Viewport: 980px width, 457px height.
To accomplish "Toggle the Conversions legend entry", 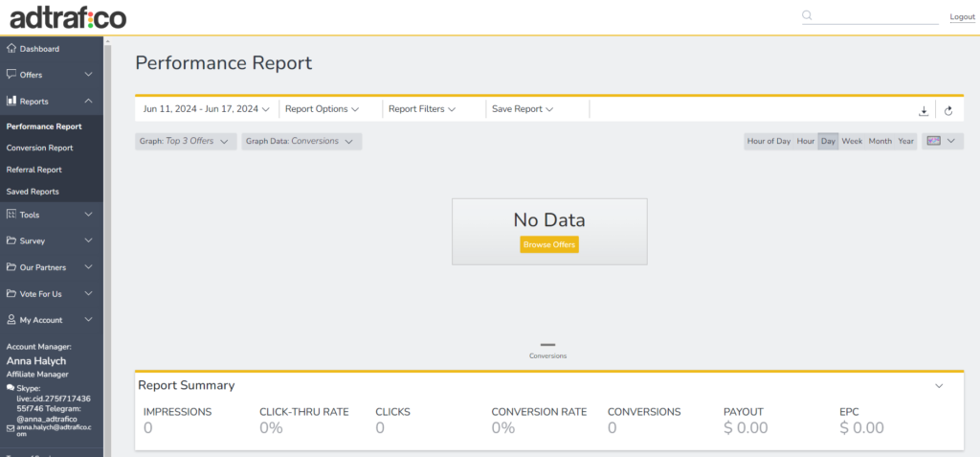I will [x=547, y=351].
